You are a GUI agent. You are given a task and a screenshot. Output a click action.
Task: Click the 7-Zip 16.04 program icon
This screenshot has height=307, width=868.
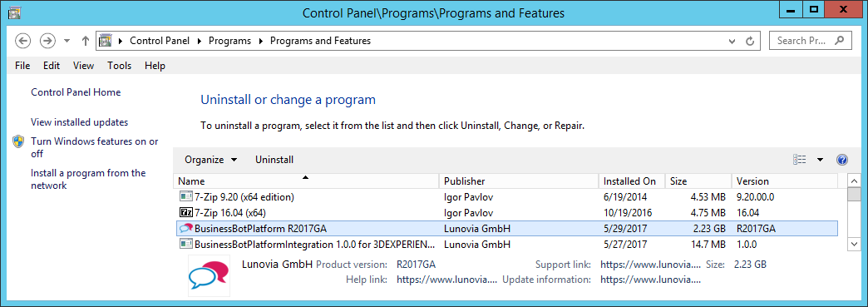point(185,212)
